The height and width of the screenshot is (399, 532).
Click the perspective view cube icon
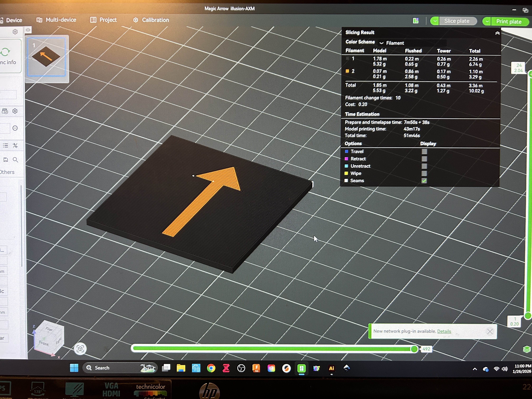(x=80, y=349)
